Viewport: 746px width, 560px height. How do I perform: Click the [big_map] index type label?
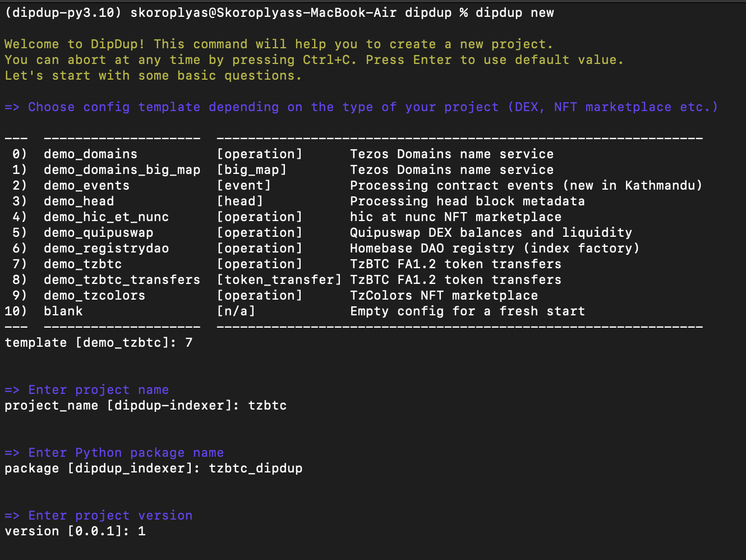tap(251, 170)
